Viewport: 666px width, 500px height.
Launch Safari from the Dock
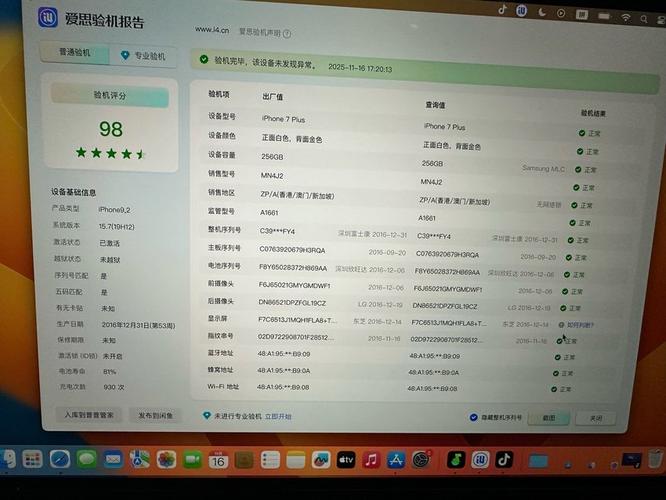click(60, 459)
